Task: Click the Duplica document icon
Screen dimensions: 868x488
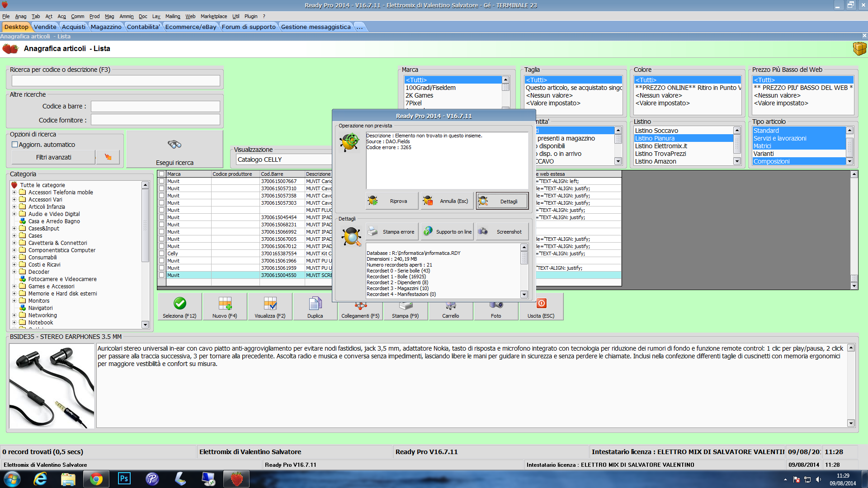Action: (315, 304)
